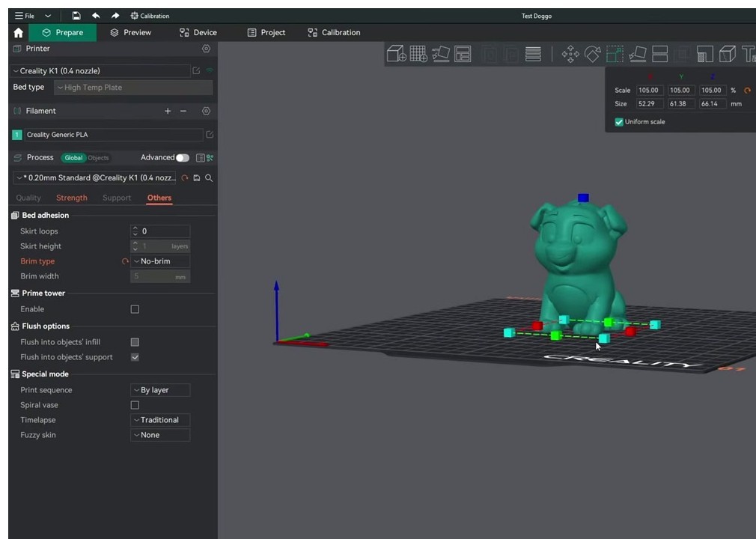Click the Scale X 105.00 field

point(650,90)
